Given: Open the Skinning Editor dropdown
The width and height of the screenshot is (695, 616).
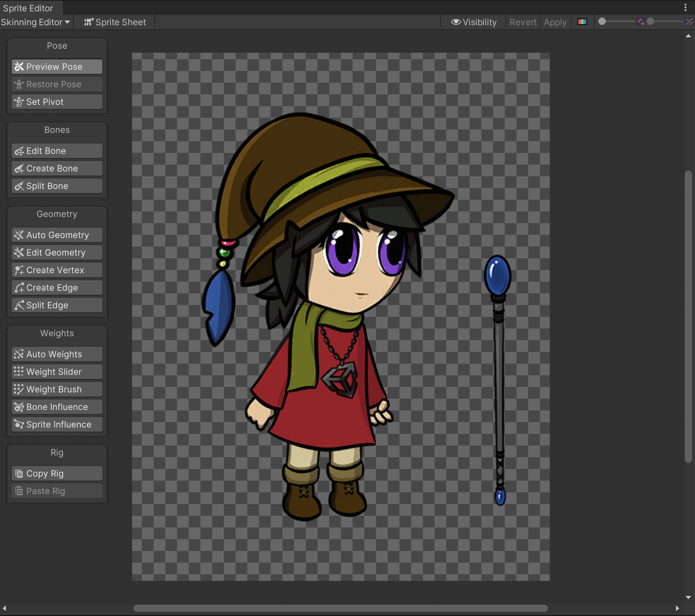Looking at the screenshot, I should click(35, 22).
